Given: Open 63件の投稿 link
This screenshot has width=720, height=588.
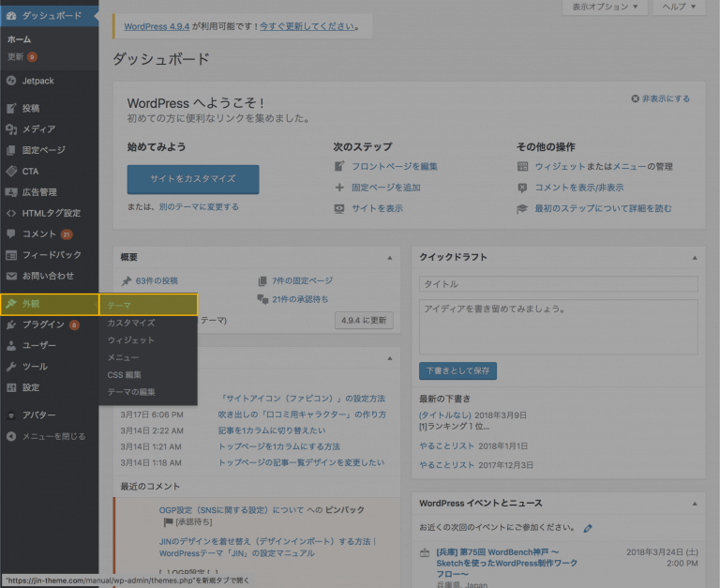Looking at the screenshot, I should click(x=157, y=280).
